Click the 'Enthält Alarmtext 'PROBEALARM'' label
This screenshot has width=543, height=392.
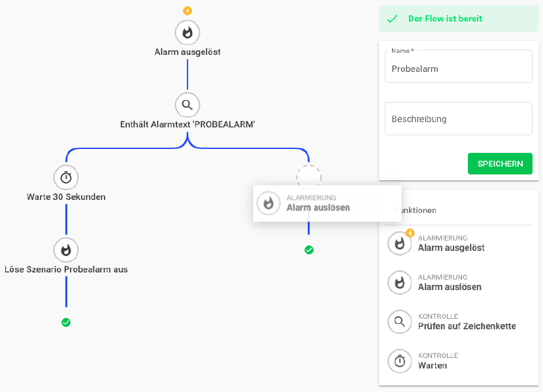[188, 124]
